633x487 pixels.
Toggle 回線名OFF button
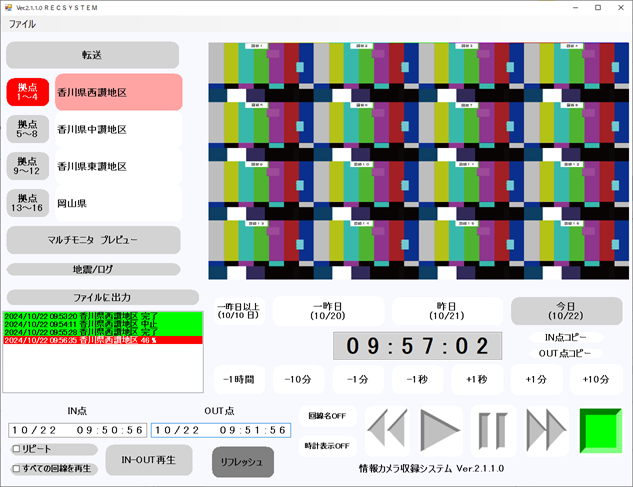pyautogui.click(x=327, y=416)
